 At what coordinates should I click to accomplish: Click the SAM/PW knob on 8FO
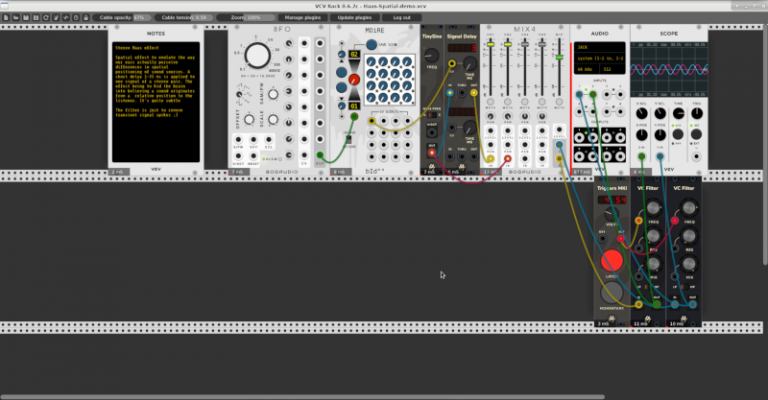273,94
